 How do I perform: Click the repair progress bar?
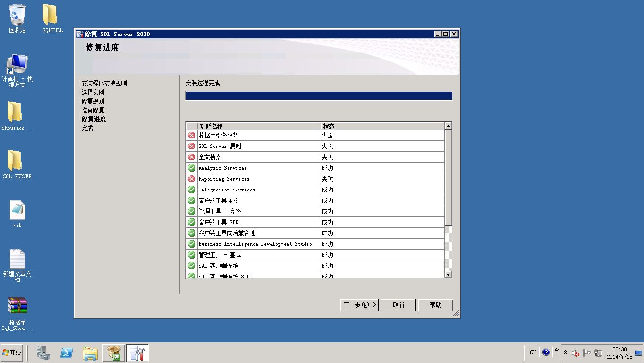[x=319, y=96]
